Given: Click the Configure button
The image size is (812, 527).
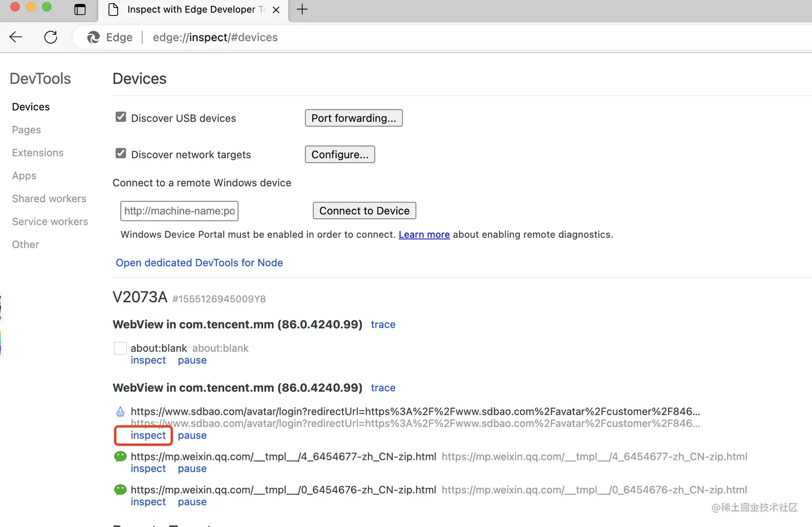Looking at the screenshot, I should pyautogui.click(x=340, y=155).
